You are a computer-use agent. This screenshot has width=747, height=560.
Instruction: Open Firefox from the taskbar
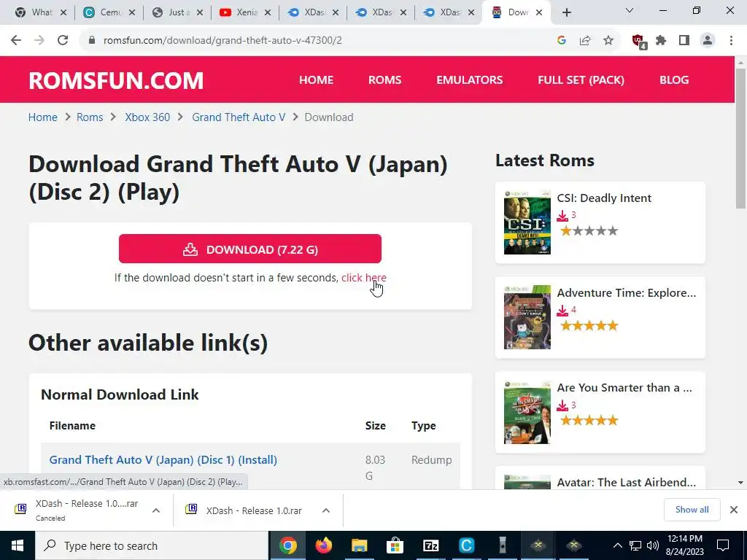click(323, 545)
